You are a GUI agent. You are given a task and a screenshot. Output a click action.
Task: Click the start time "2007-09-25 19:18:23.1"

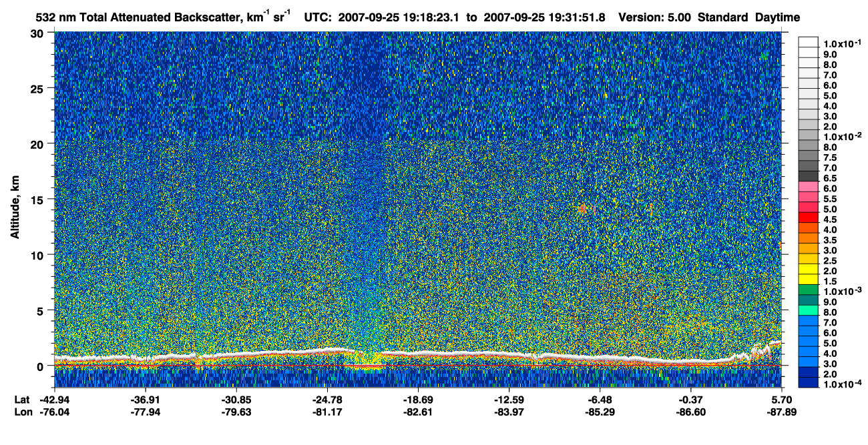(400, 17)
